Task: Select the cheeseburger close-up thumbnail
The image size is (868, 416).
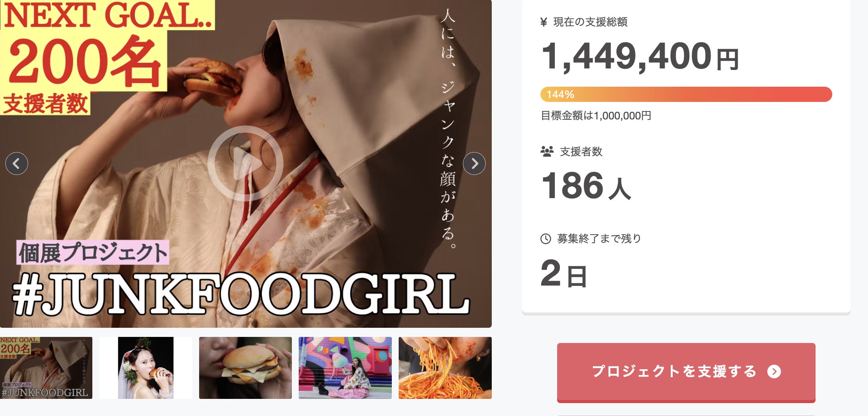Action: point(246,368)
